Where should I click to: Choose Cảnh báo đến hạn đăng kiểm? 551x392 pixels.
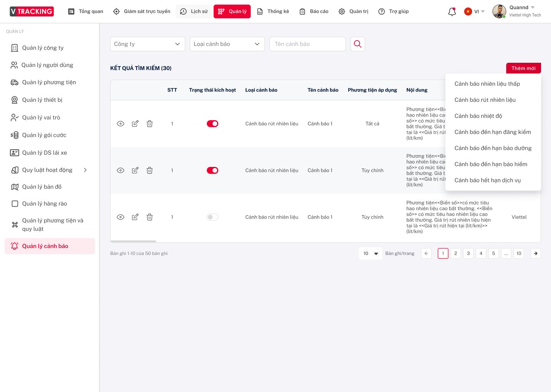[x=493, y=132]
